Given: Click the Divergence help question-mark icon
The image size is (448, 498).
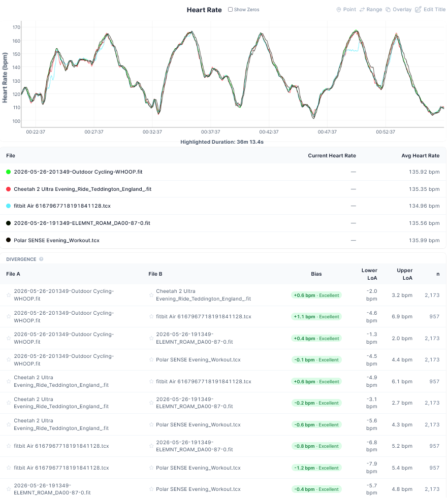Looking at the screenshot, I should coord(41,259).
